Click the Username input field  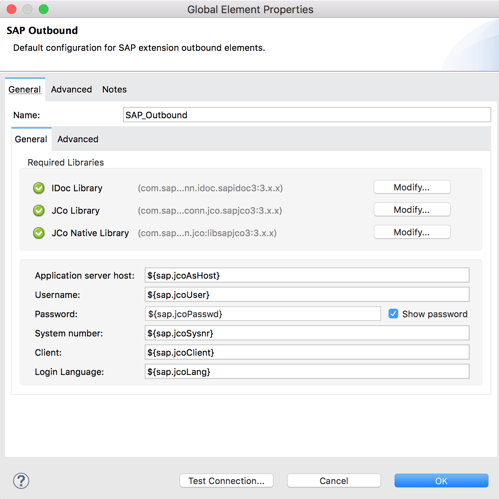coord(307,295)
